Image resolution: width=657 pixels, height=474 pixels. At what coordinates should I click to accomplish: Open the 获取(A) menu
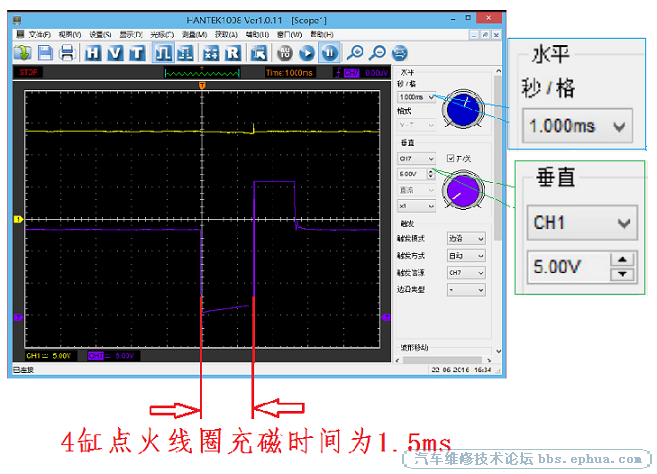click(x=226, y=34)
